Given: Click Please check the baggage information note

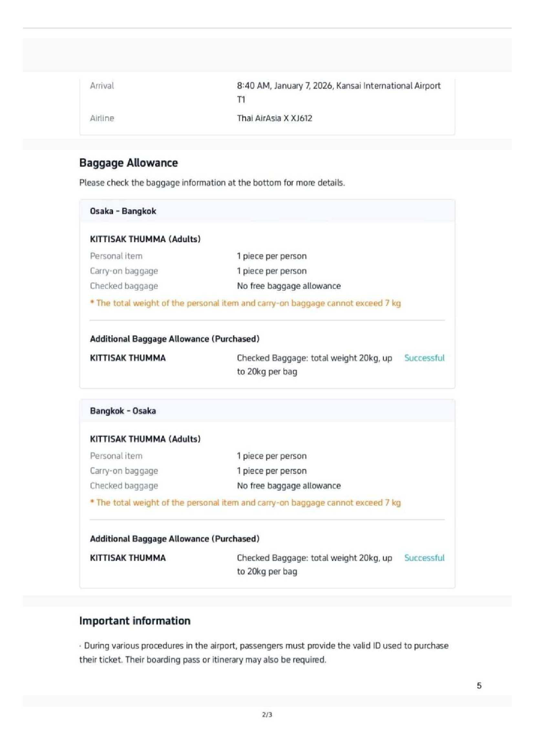Looking at the screenshot, I should [x=212, y=183].
